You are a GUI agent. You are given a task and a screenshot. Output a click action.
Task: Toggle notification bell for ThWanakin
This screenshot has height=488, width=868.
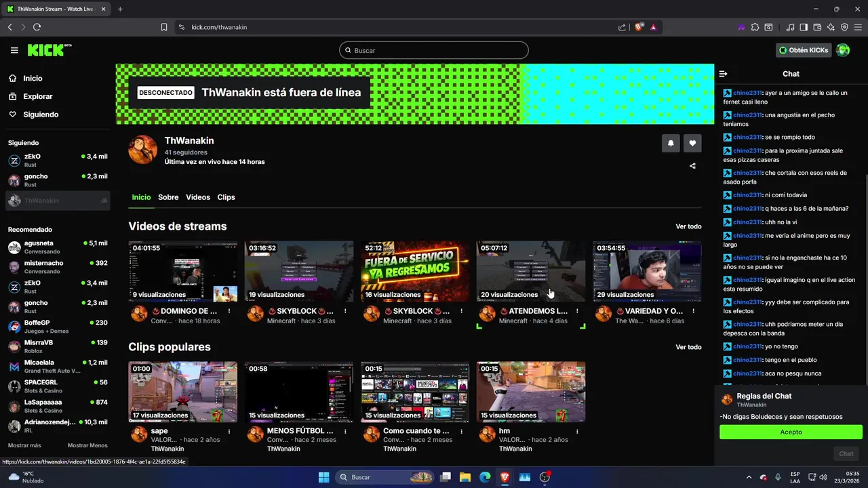pyautogui.click(x=671, y=143)
